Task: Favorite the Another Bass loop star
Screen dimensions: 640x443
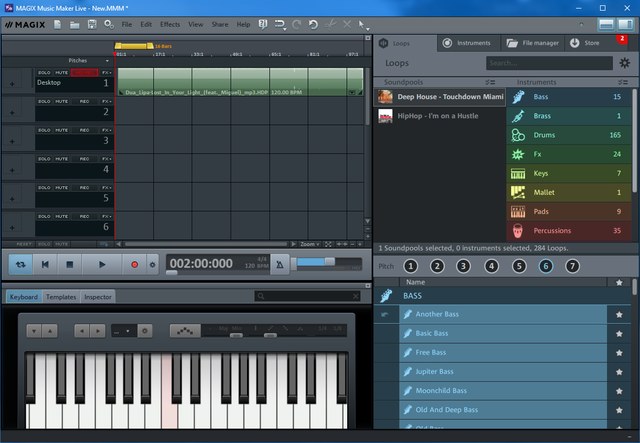Action: pyautogui.click(x=619, y=314)
